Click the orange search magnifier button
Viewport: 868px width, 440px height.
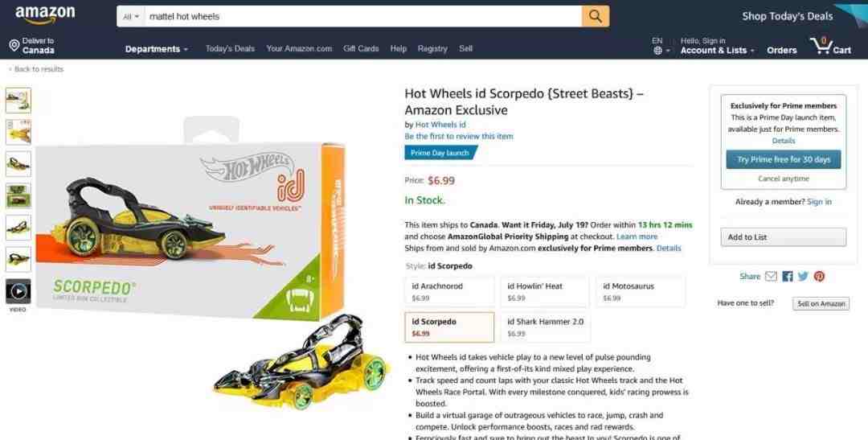595,17
